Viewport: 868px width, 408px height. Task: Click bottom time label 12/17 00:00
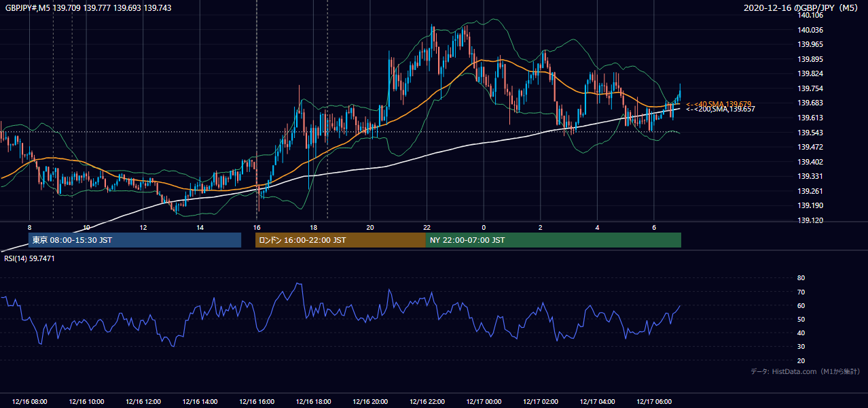tap(484, 402)
